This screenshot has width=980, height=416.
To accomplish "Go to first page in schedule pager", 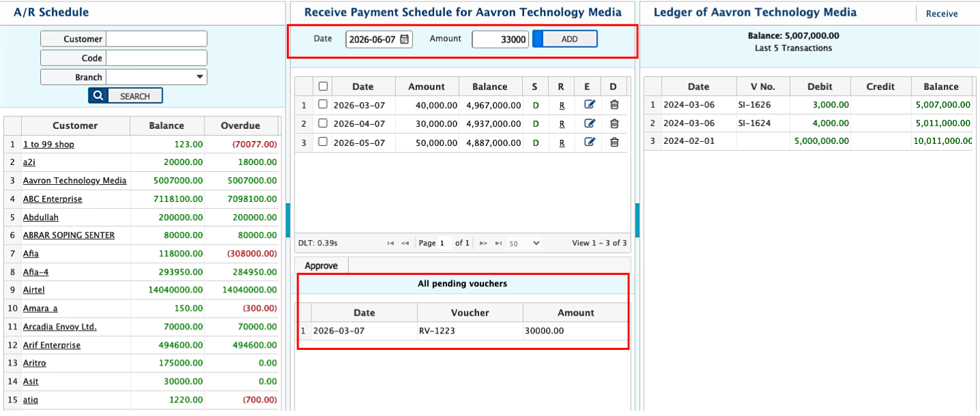I will coord(391,243).
